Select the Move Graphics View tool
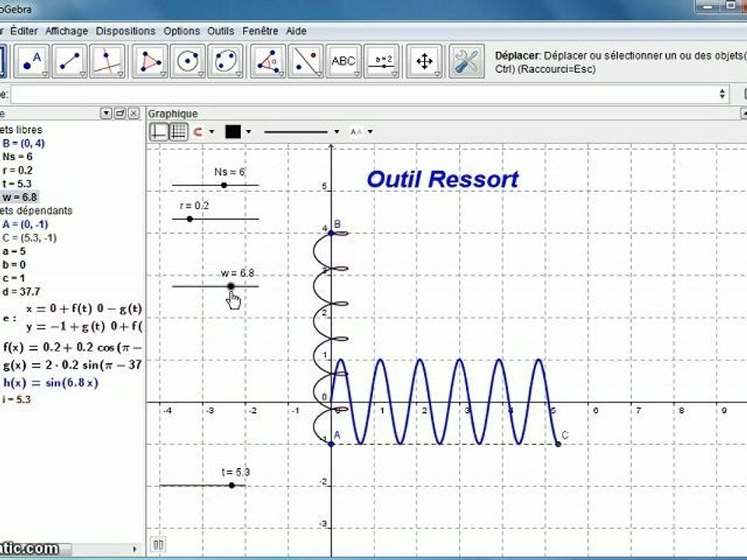The height and width of the screenshot is (560, 747). coord(424,61)
